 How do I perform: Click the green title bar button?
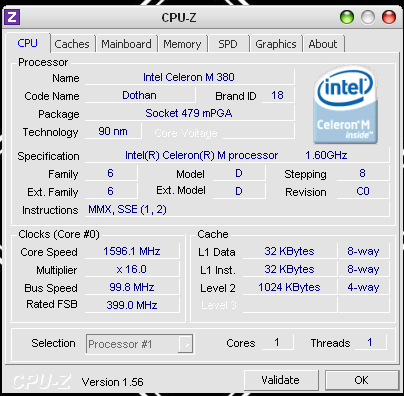pyautogui.click(x=347, y=17)
